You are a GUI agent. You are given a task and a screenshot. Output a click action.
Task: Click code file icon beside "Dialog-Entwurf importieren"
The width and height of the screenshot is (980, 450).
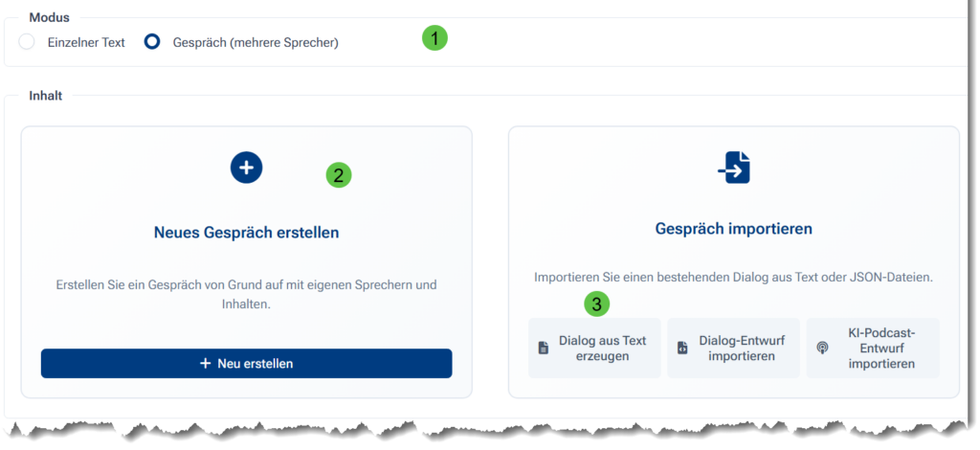682,349
